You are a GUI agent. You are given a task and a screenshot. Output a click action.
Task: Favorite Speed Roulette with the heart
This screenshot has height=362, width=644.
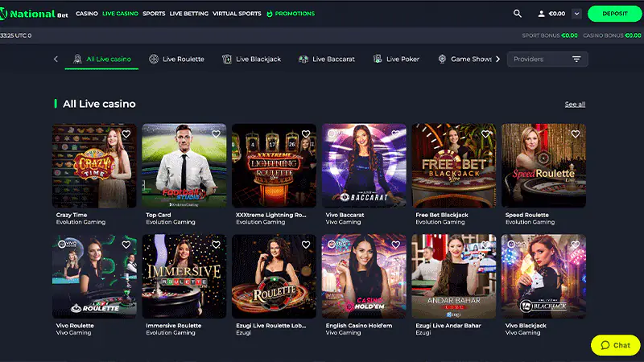(576, 134)
